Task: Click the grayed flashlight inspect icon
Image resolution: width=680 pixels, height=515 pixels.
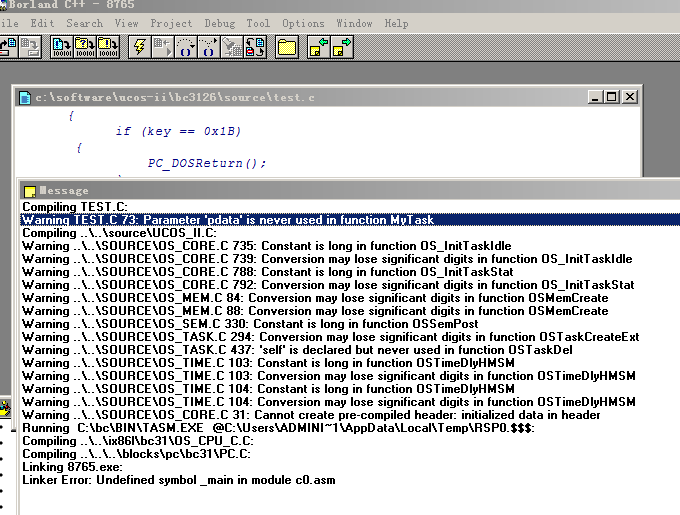Action: [x=232, y=47]
